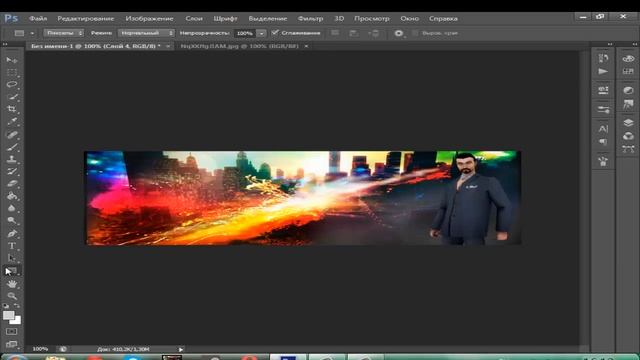
Task: Click the foreground color swatch
Action: click(9, 316)
